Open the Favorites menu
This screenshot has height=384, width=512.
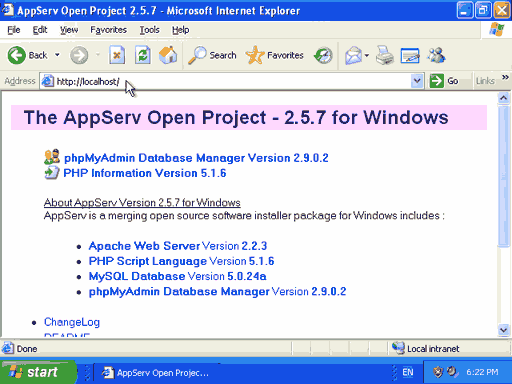click(x=108, y=30)
